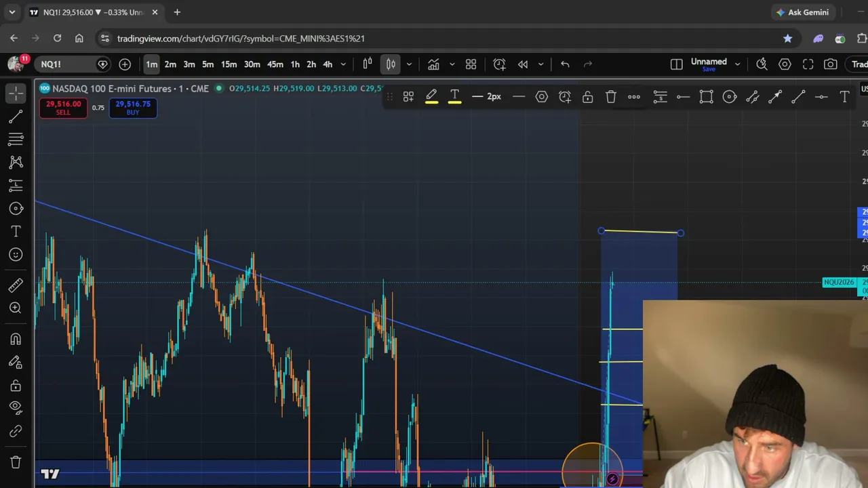Take a chart snapshot with camera
This screenshot has width=868, height=488.
tap(831, 64)
